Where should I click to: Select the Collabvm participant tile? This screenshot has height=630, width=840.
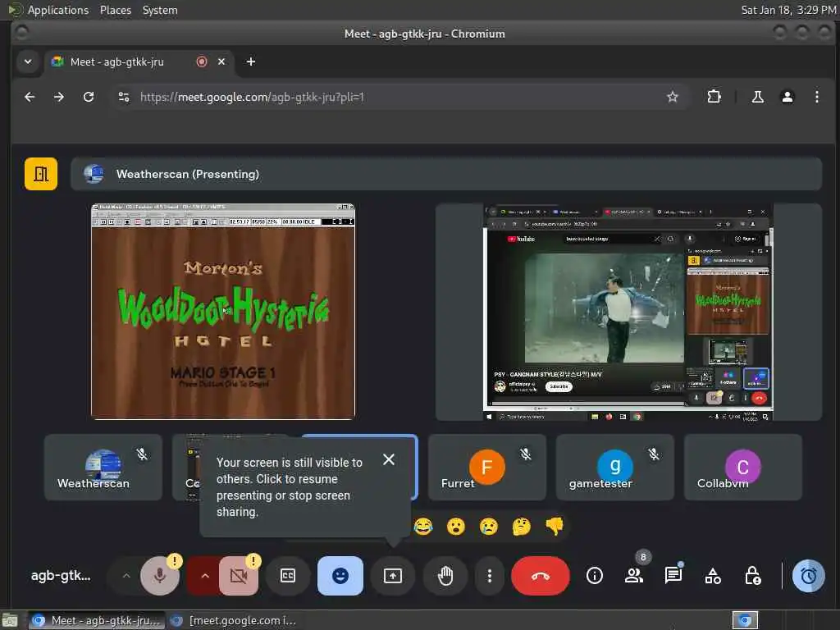click(x=743, y=468)
